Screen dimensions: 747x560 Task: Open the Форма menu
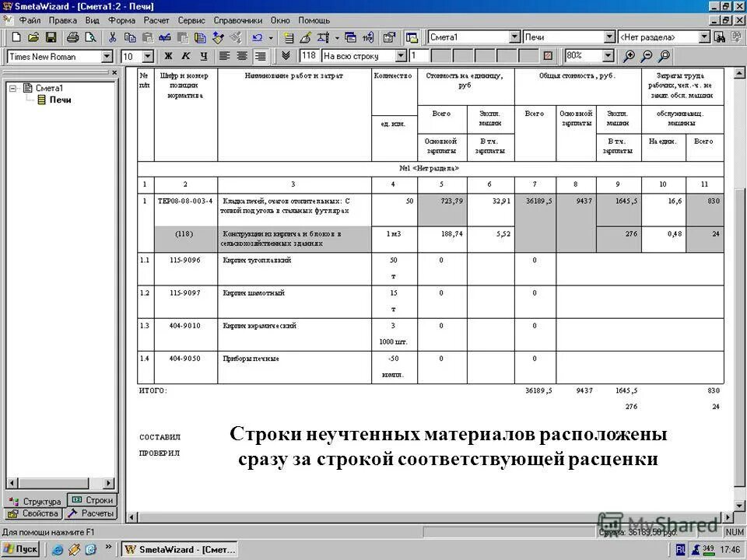[x=121, y=20]
